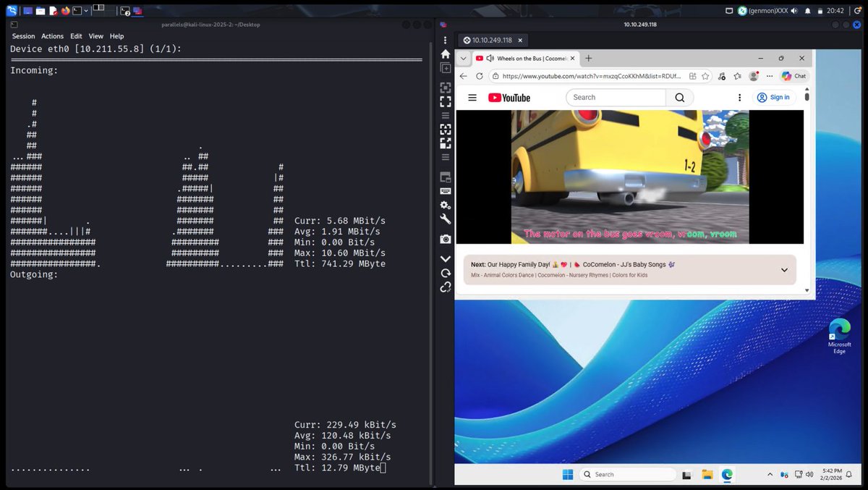Refresh the YouTube page in Edge

point(480,76)
